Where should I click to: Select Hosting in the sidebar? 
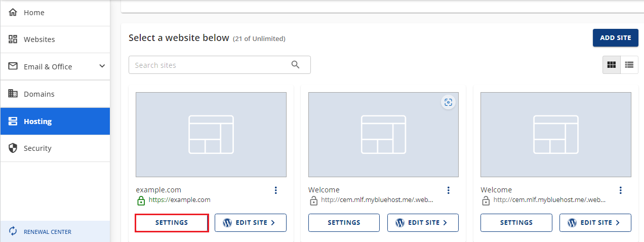click(x=55, y=121)
